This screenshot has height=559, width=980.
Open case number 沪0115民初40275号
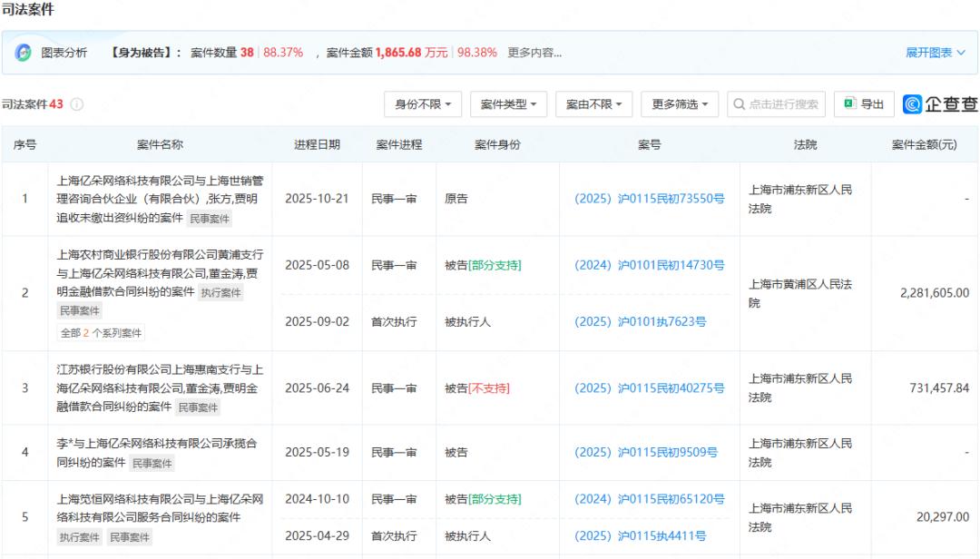click(650, 388)
